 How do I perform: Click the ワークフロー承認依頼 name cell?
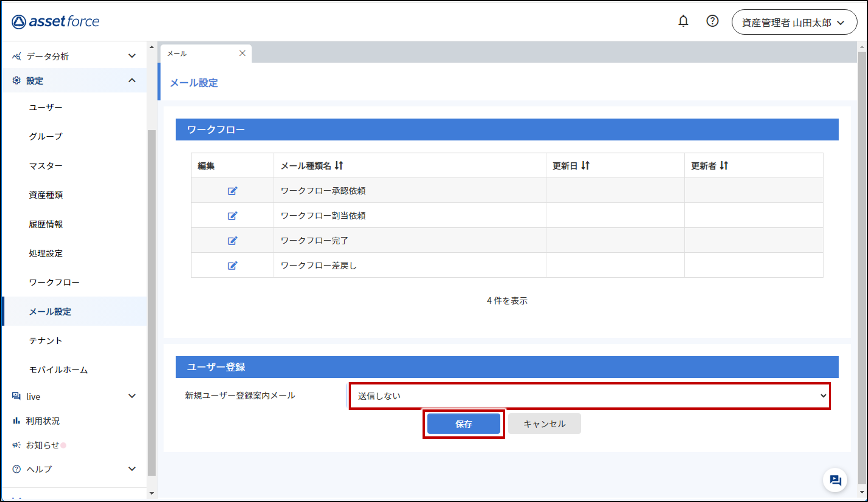(410, 191)
